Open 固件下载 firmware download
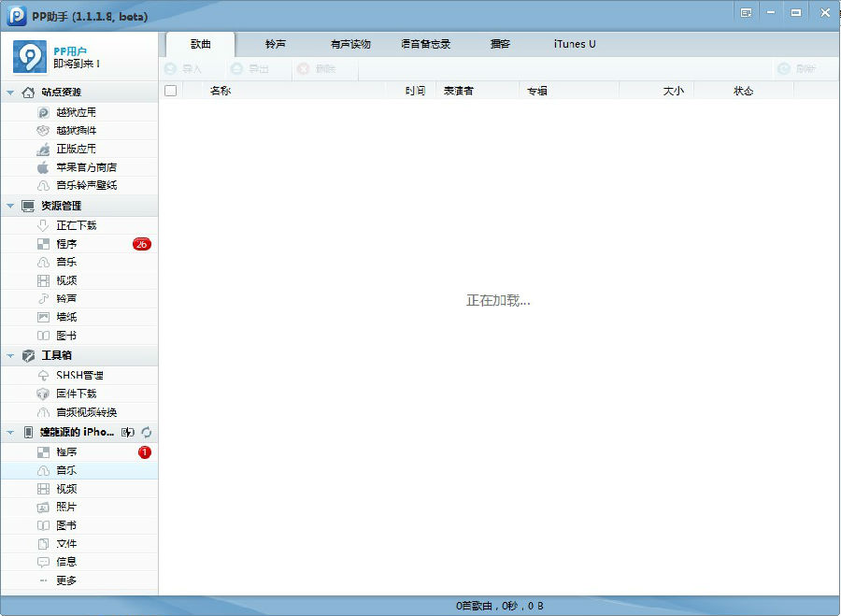The image size is (841, 616). tap(76, 394)
